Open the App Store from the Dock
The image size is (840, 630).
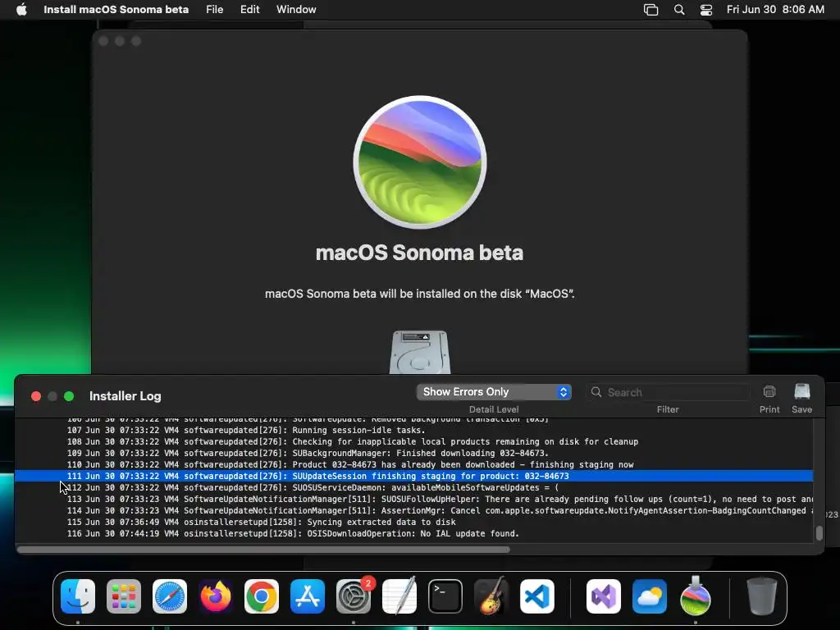tap(308, 596)
